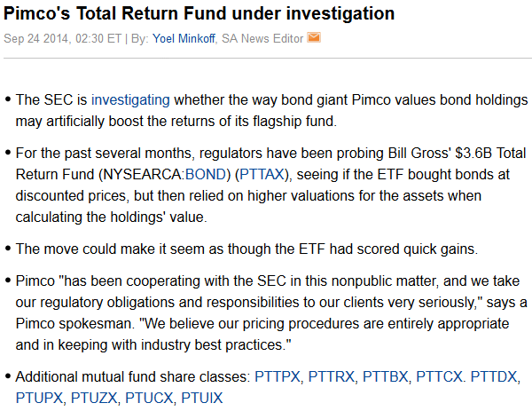
Task: Open the PTTDX fund link
Action: coord(494,376)
